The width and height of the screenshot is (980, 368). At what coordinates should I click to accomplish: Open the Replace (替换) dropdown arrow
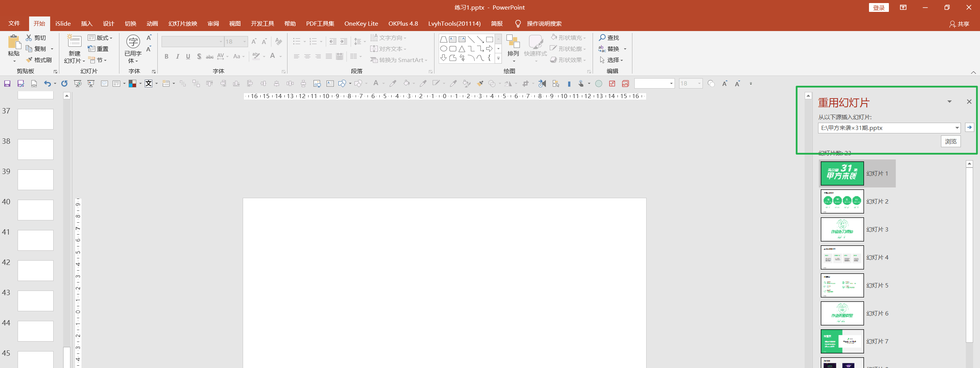[625, 49]
